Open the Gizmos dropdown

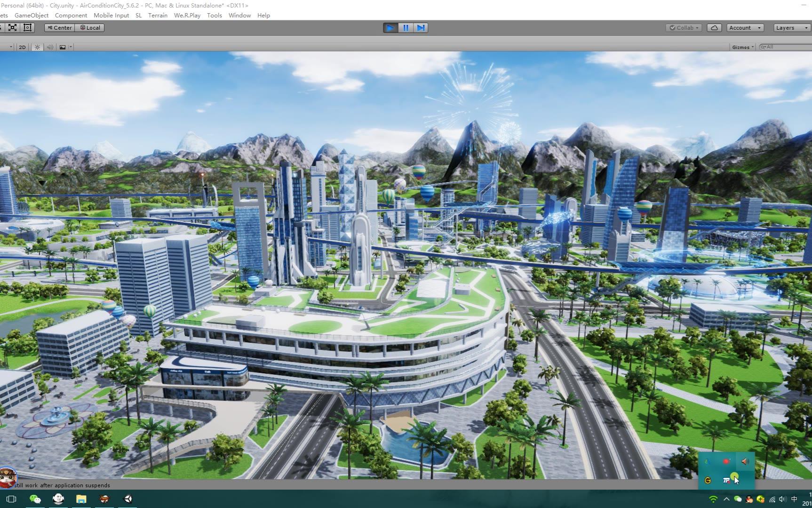(743, 47)
